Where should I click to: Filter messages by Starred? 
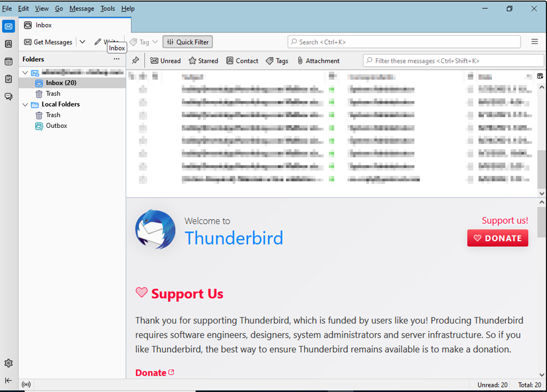point(204,61)
